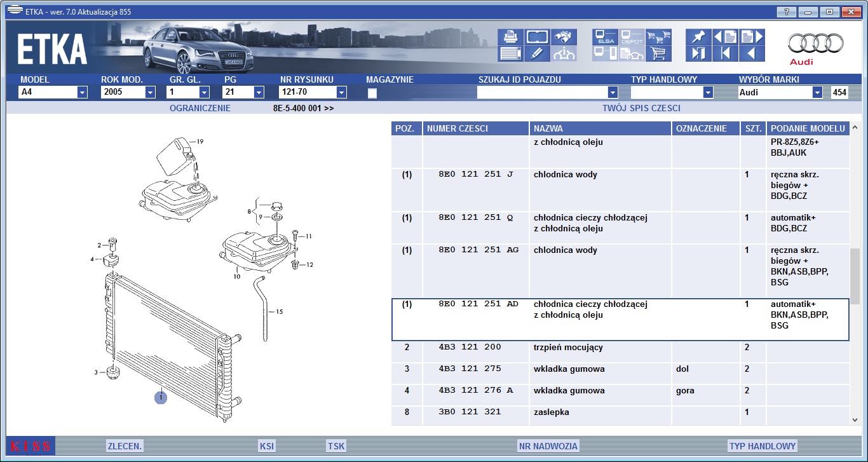This screenshot has width=868, height=462.
Task: Expand the PG dropdown showing 21
Action: tap(243, 92)
